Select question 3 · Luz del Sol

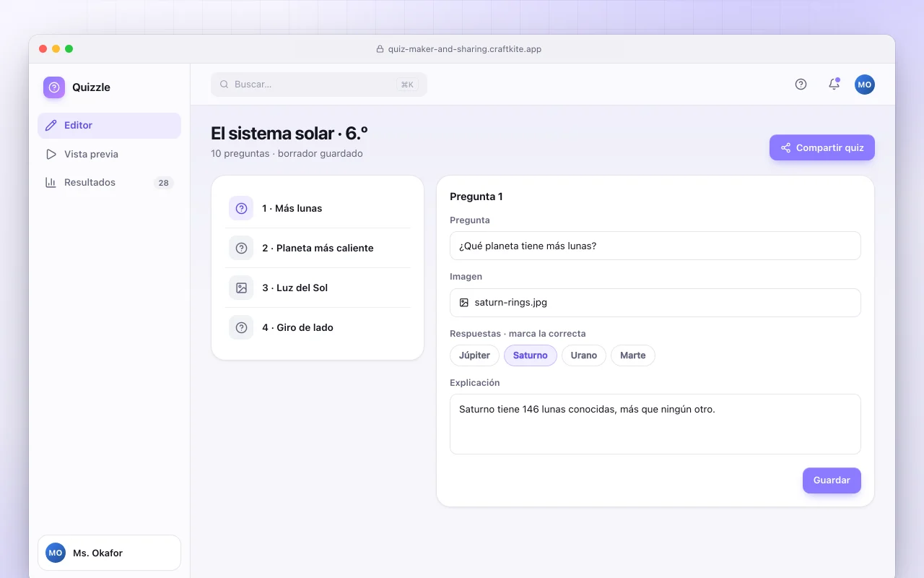(318, 288)
